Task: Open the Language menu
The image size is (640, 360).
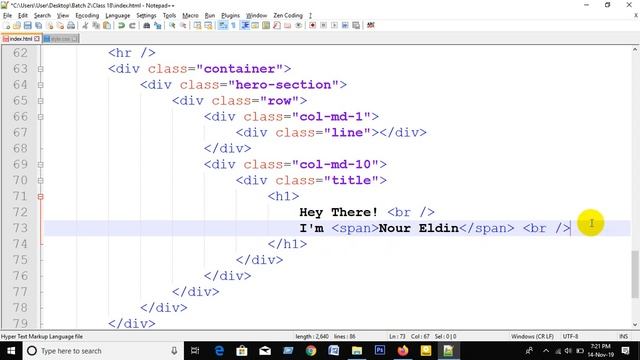Action: (x=118, y=16)
